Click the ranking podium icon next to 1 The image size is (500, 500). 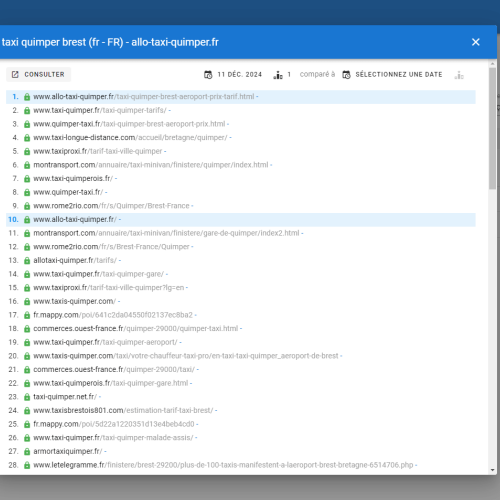pos(278,75)
